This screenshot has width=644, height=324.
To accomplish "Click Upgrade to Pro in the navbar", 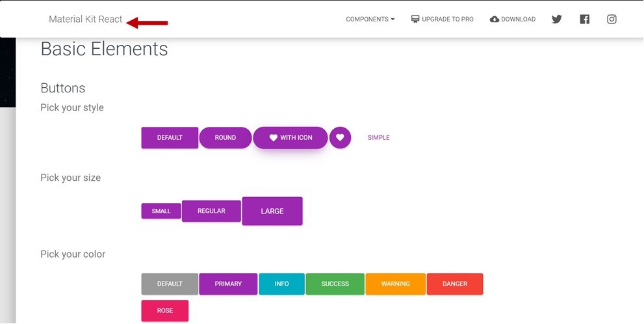I will click(443, 20).
